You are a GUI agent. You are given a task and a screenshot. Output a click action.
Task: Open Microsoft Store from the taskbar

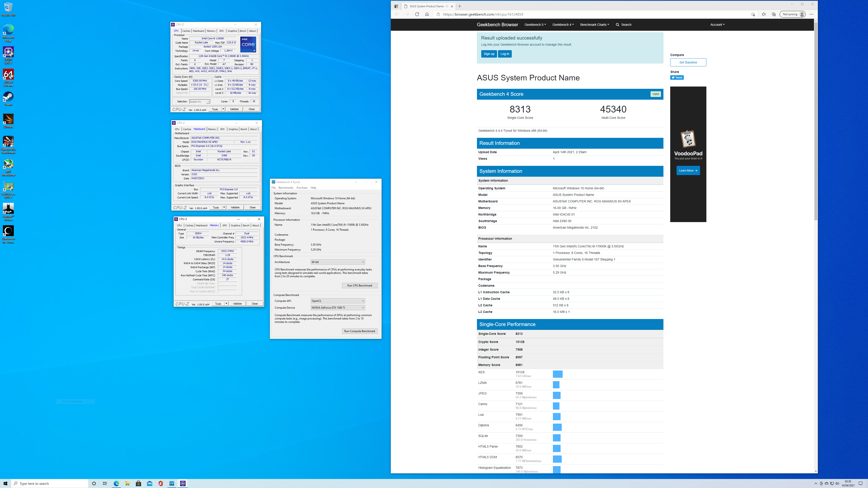pyautogui.click(x=139, y=483)
